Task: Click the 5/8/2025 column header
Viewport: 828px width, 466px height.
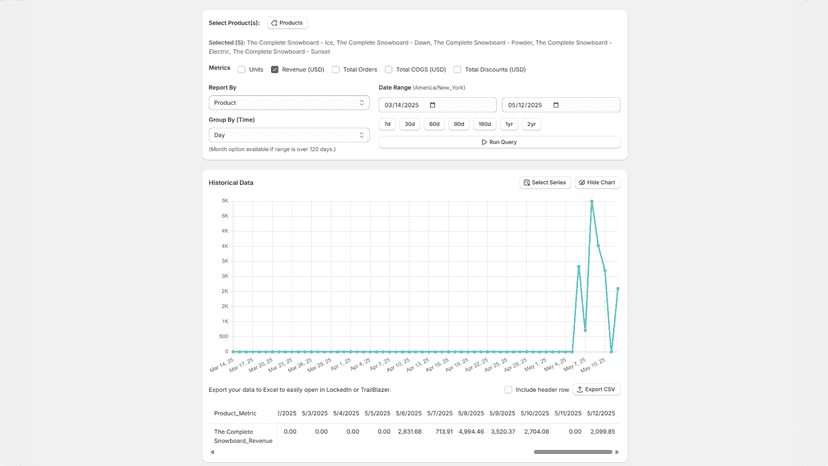Action: tap(471, 413)
